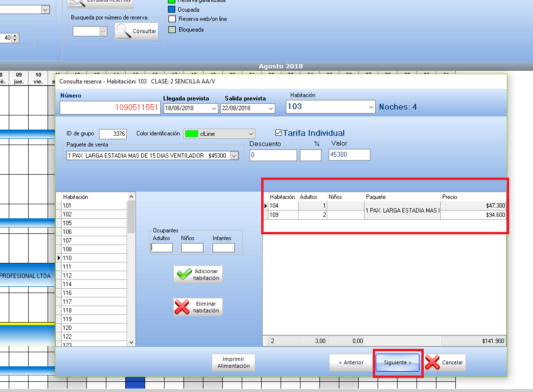Screen dimensions: 533x392
Task: Open the Salida prevista date dropdown
Action: 271,108
